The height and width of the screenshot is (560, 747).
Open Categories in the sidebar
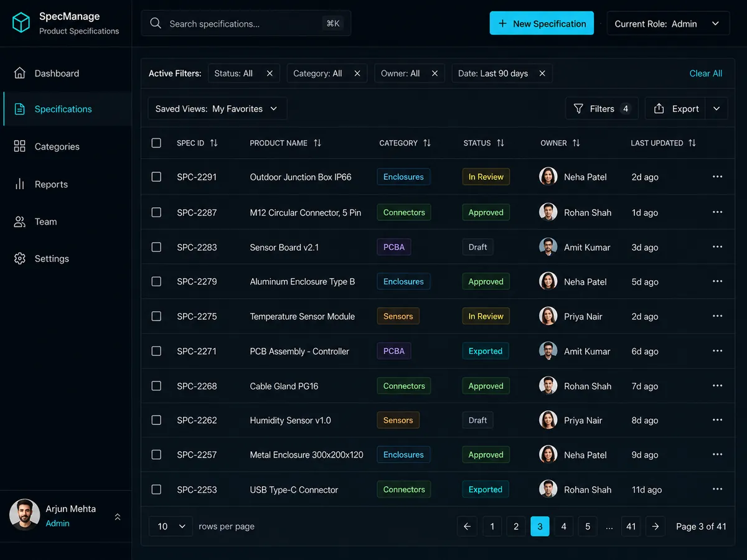65,146
